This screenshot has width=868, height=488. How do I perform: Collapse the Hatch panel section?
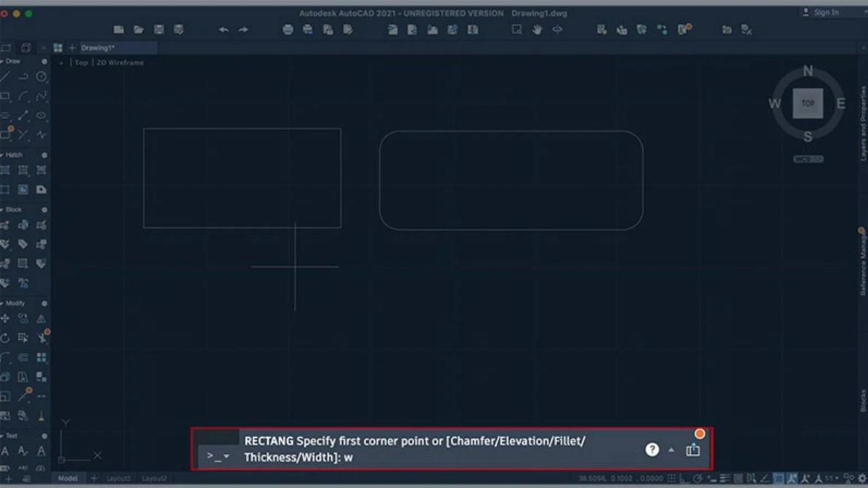pos(1,155)
